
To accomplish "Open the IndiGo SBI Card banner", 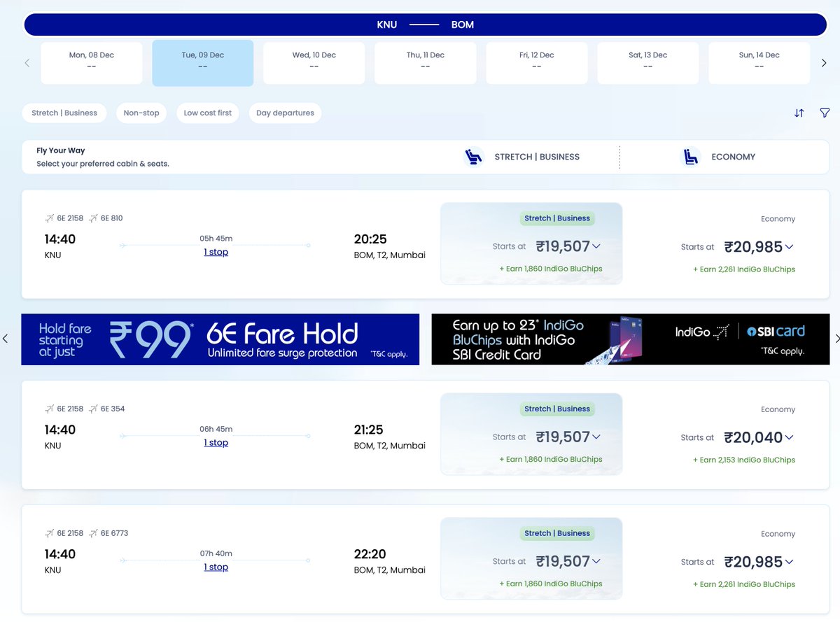I will (x=631, y=339).
